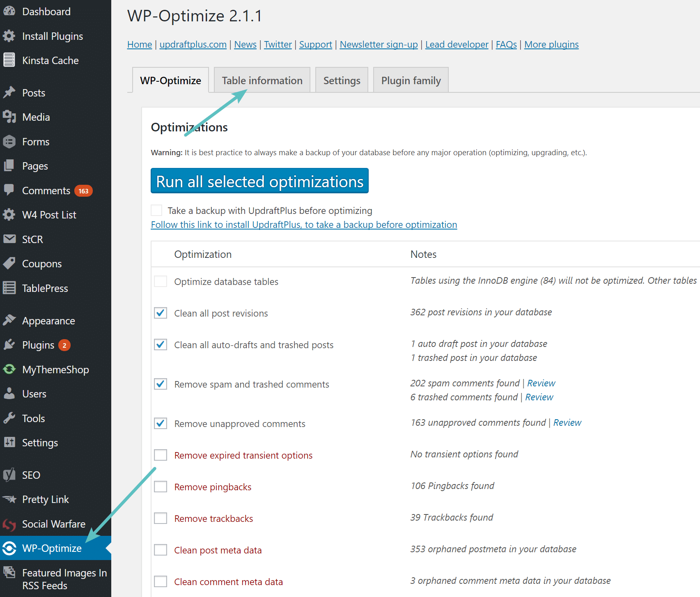Click the Posts pushpin icon
Image resolution: width=700 pixels, height=597 pixels.
click(x=9, y=93)
